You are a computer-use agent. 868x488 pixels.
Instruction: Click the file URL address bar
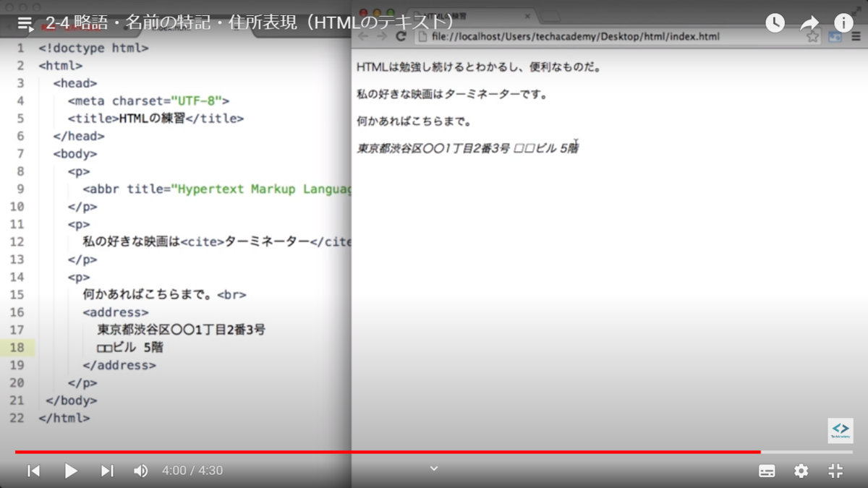click(579, 35)
